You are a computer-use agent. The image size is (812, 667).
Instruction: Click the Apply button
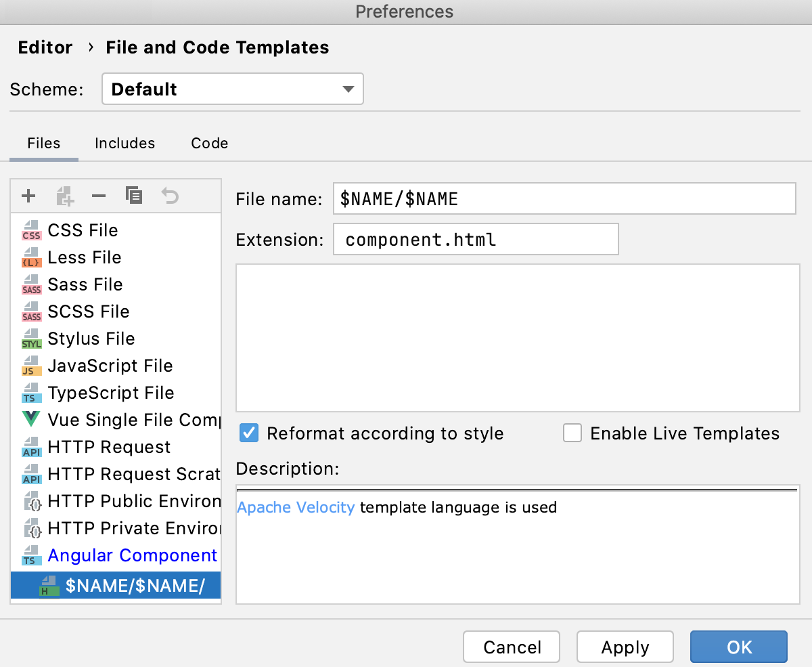click(625, 647)
